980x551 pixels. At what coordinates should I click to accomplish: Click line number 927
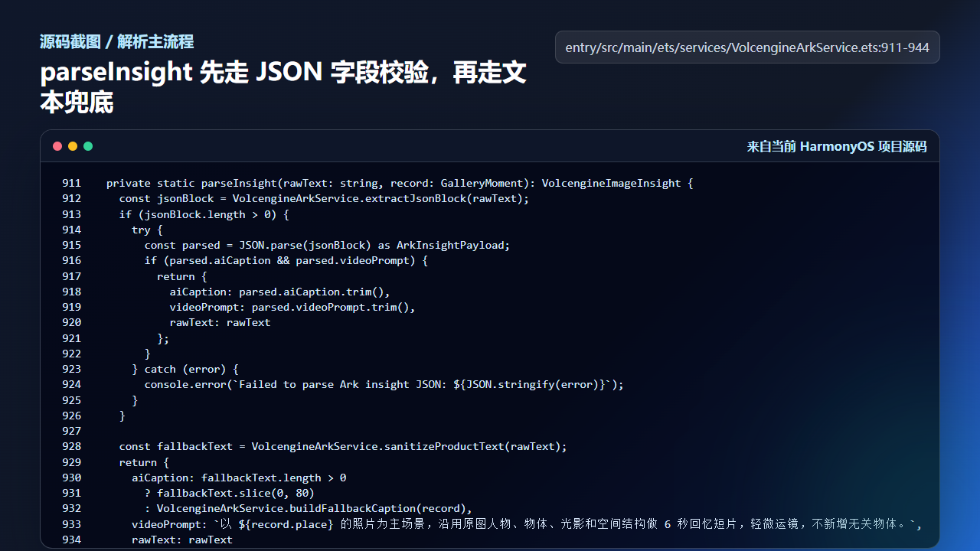(x=72, y=431)
